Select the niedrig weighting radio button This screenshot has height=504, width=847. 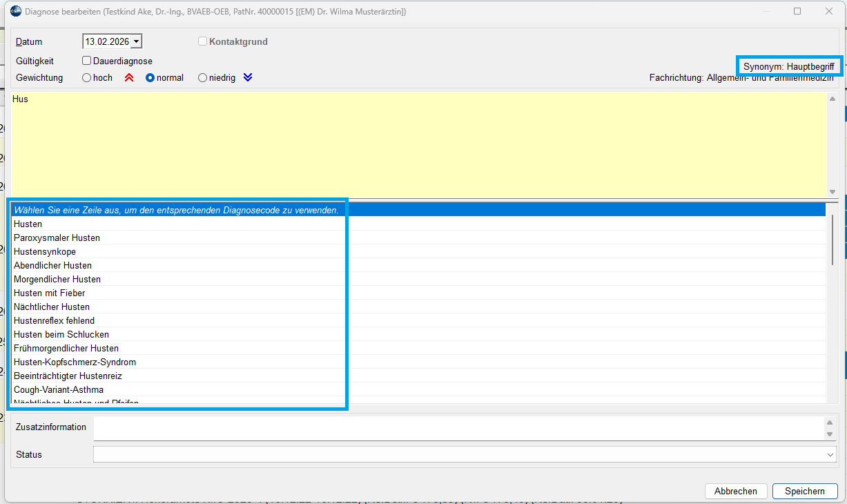[x=203, y=78]
